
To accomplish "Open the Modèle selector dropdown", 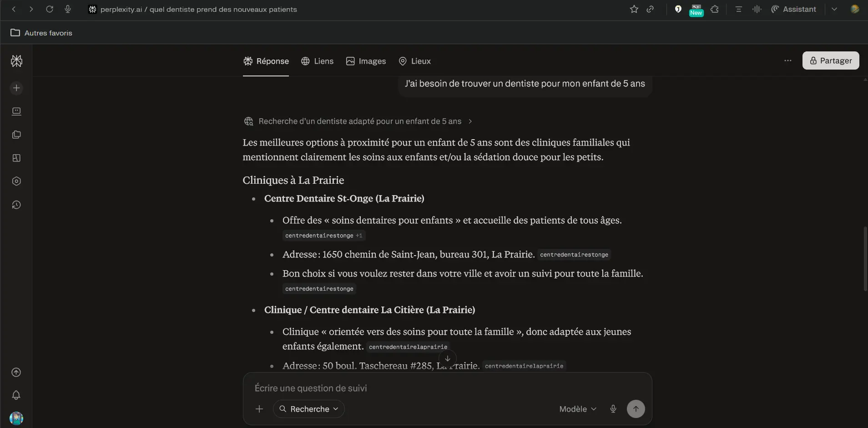I will [578, 409].
